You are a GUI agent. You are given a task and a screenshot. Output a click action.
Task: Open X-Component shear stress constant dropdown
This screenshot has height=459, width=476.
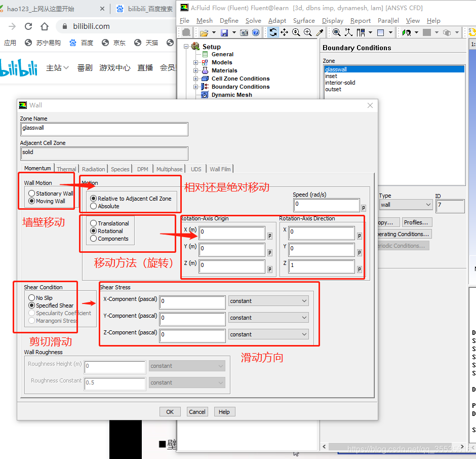point(268,301)
